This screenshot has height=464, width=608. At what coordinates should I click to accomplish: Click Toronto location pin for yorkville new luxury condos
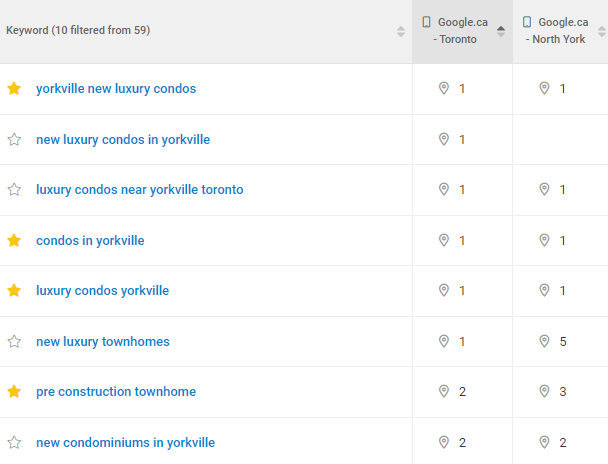444,89
